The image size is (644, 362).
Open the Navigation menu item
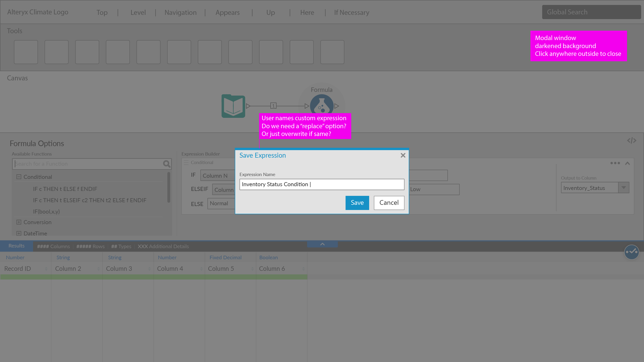pyautogui.click(x=180, y=12)
